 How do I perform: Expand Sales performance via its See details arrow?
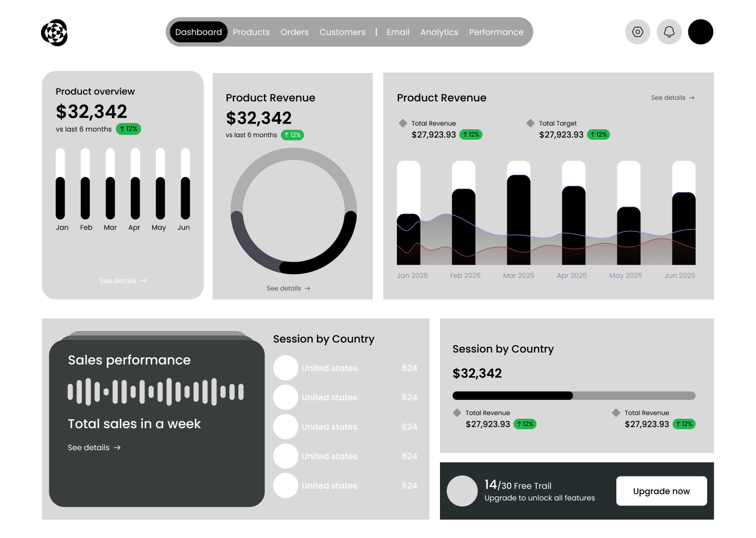pyautogui.click(x=94, y=448)
